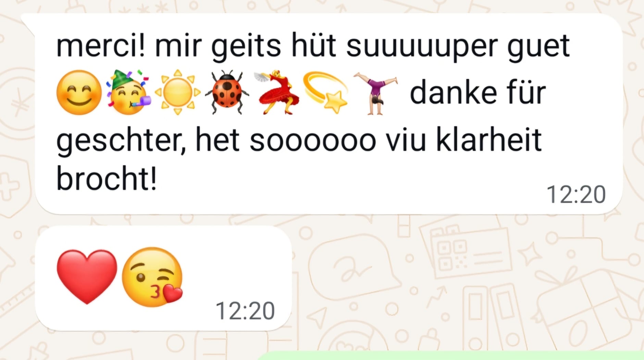The width and height of the screenshot is (644, 360).
Task: Click the ladybug emoji
Action: (x=227, y=92)
